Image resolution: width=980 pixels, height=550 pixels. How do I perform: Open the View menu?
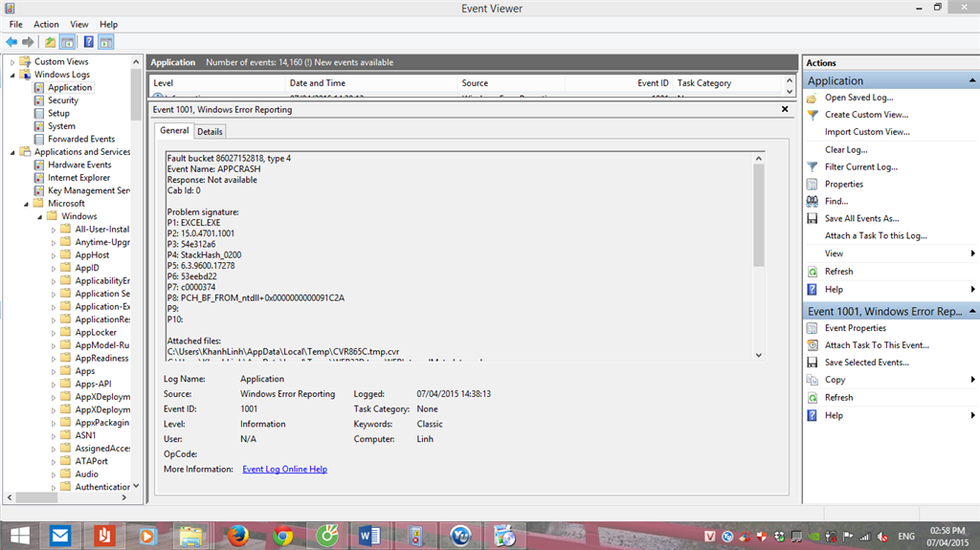[78, 24]
